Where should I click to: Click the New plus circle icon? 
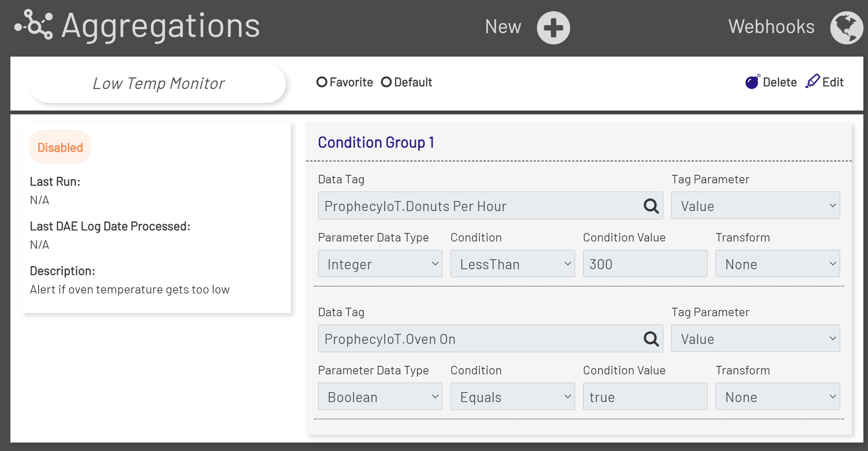tap(553, 28)
